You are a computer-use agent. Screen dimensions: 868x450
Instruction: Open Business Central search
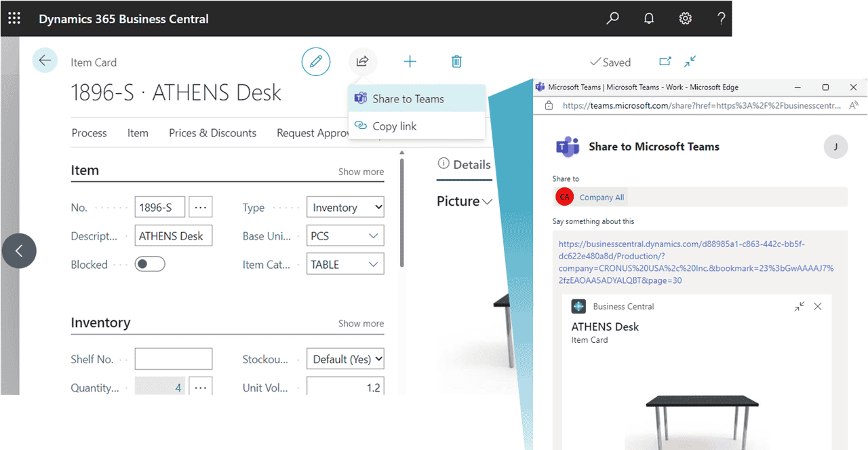[x=612, y=18]
